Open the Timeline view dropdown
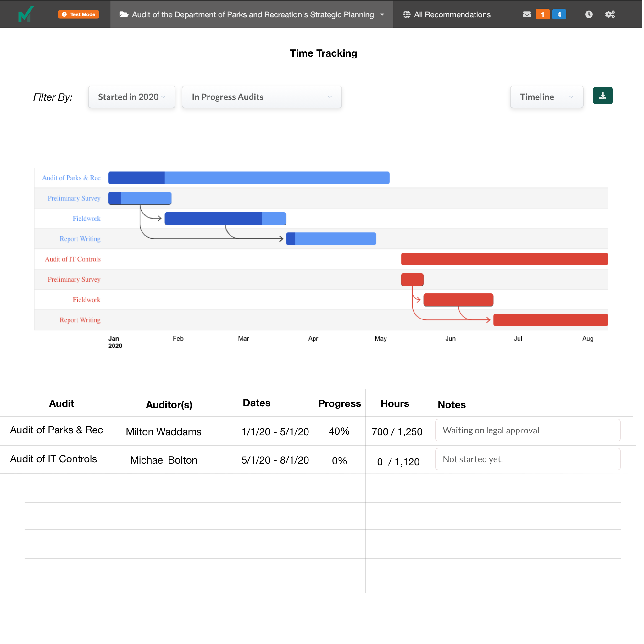This screenshot has height=644, width=644. click(x=546, y=97)
